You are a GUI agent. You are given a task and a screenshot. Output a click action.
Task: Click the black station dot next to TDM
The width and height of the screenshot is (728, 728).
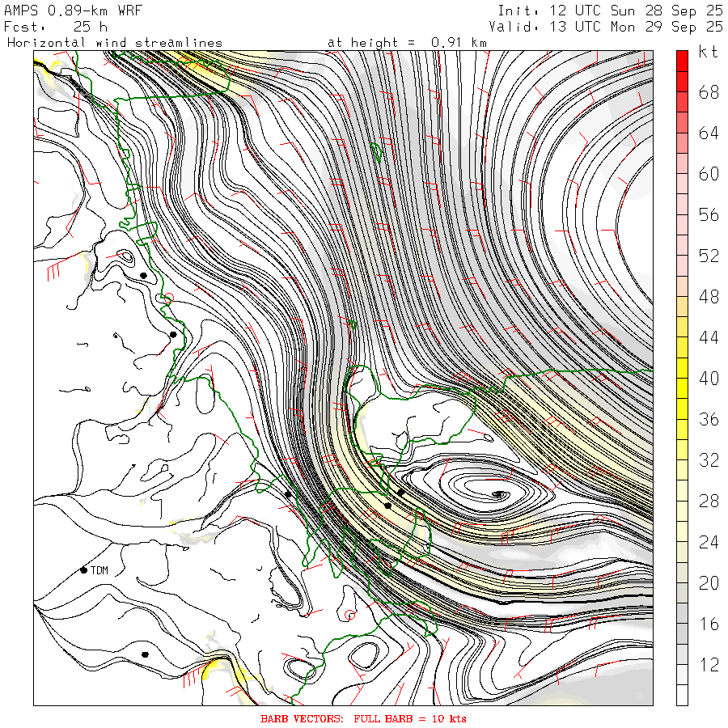coord(83,570)
